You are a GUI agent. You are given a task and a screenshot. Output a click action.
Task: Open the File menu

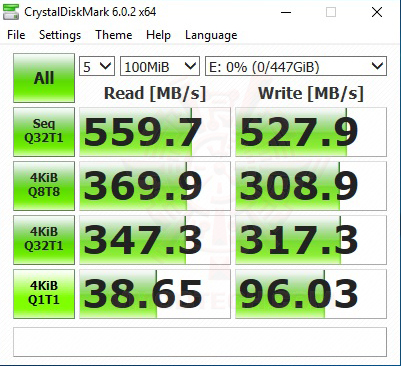pos(16,35)
